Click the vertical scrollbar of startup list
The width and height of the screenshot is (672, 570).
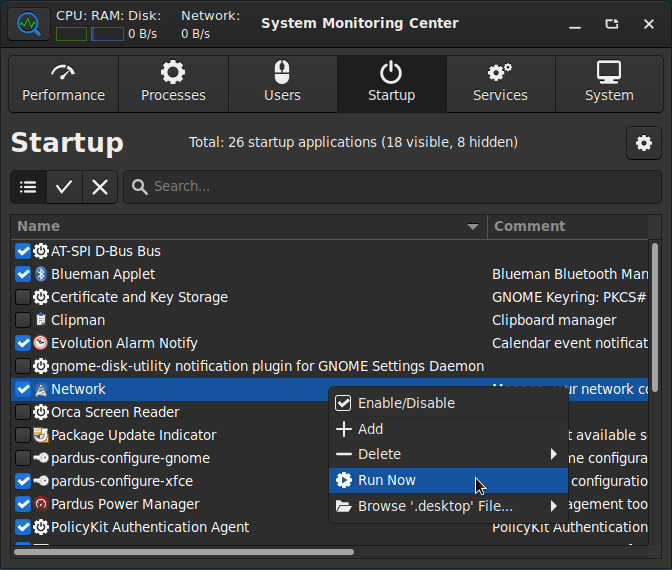[x=654, y=317]
